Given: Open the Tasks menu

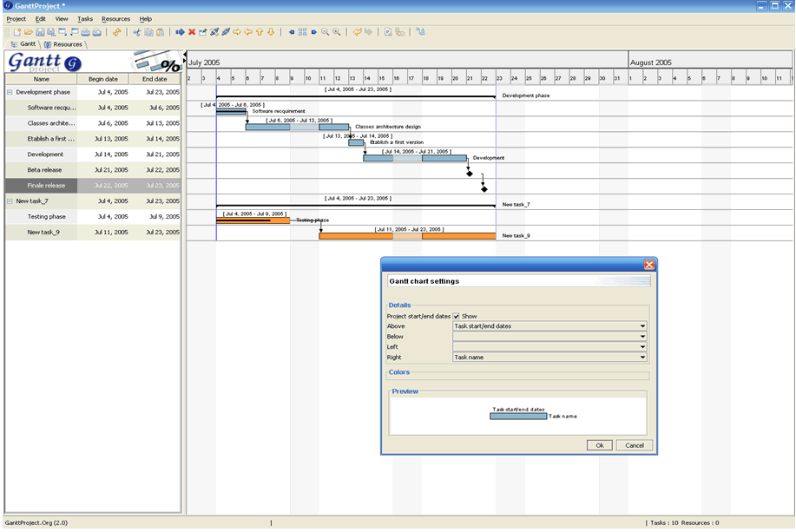Looking at the screenshot, I should point(85,18).
